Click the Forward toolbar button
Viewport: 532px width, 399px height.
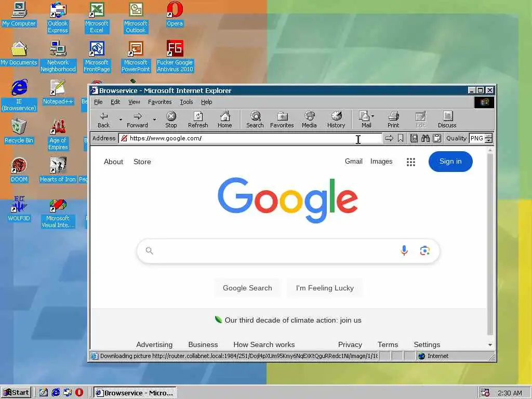[x=137, y=120]
